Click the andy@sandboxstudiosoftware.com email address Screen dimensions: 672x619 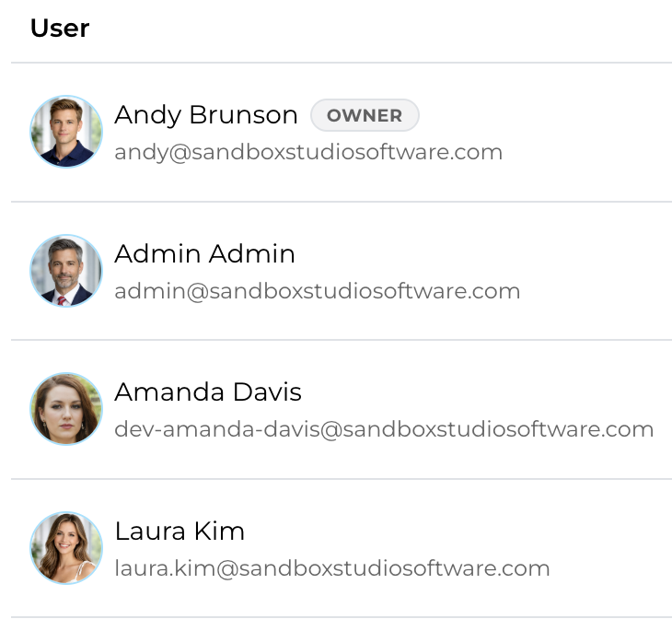(x=308, y=152)
